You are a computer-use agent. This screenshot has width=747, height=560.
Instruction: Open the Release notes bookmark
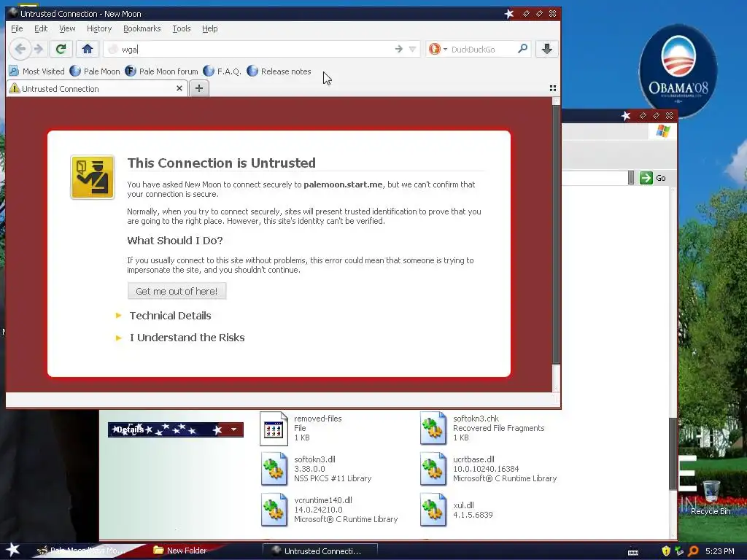click(x=279, y=71)
